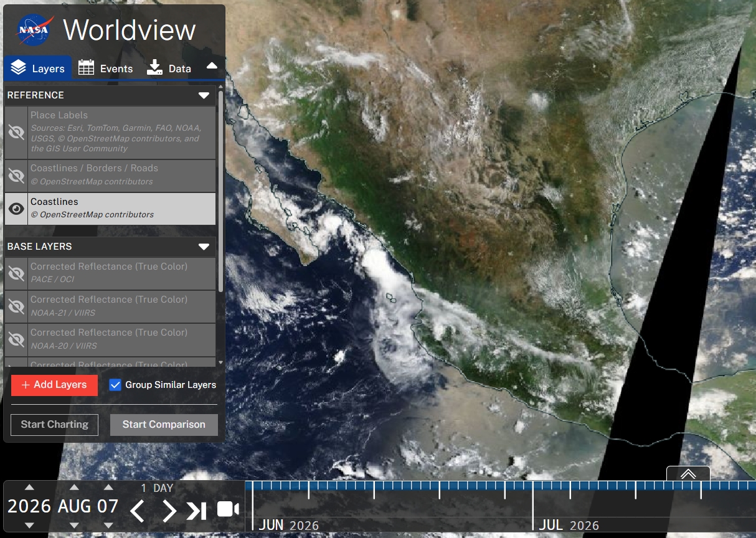Click the 07 day field
The width and height of the screenshot is (756, 538).
tap(108, 506)
